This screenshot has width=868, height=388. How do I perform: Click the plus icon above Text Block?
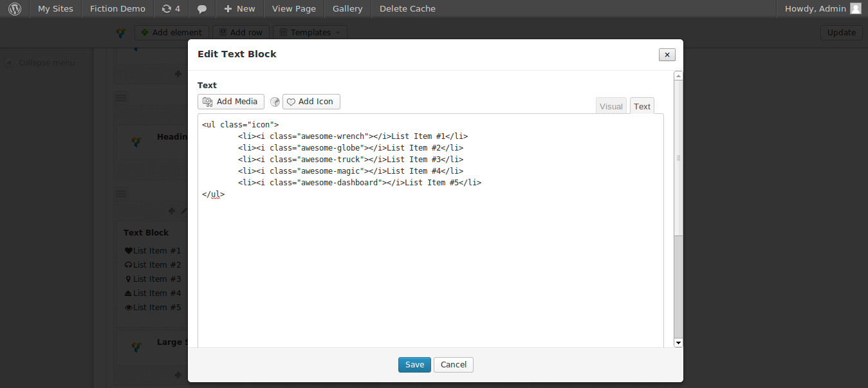(171, 210)
